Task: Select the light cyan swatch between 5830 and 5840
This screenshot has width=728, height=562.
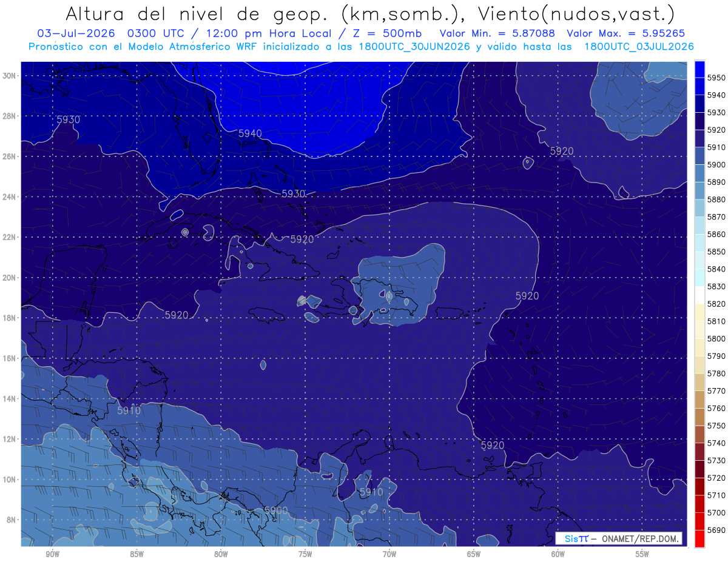Action: [699, 277]
